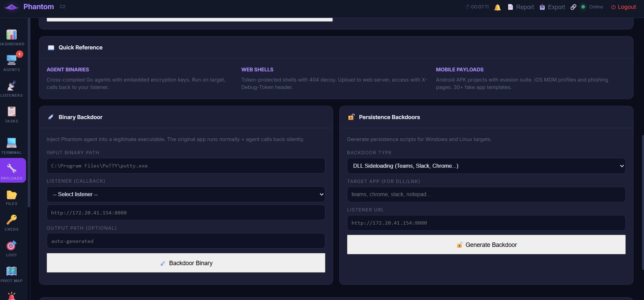Open the Tasks sidebar item

[x=11, y=115]
